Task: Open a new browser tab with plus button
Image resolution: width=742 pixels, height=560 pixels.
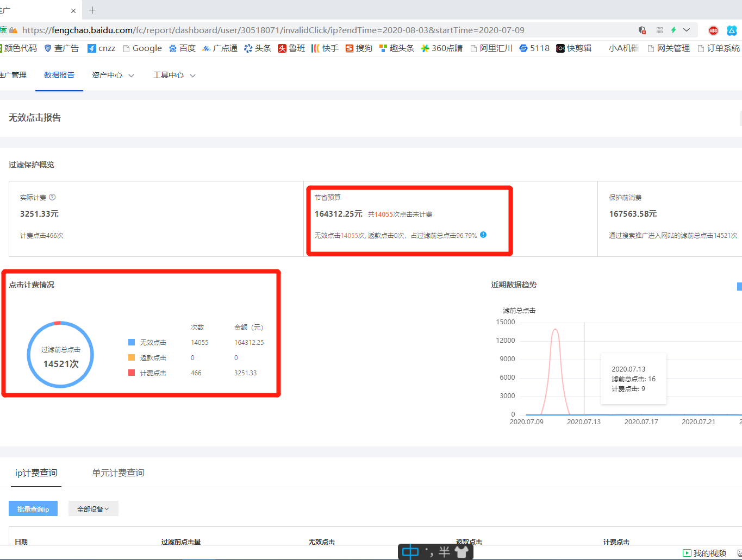Action: point(92,10)
